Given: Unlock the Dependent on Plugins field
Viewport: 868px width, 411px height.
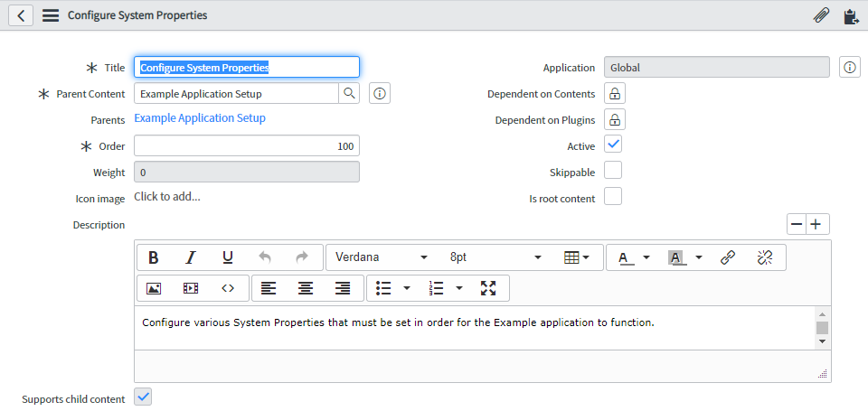Looking at the screenshot, I should [x=614, y=120].
